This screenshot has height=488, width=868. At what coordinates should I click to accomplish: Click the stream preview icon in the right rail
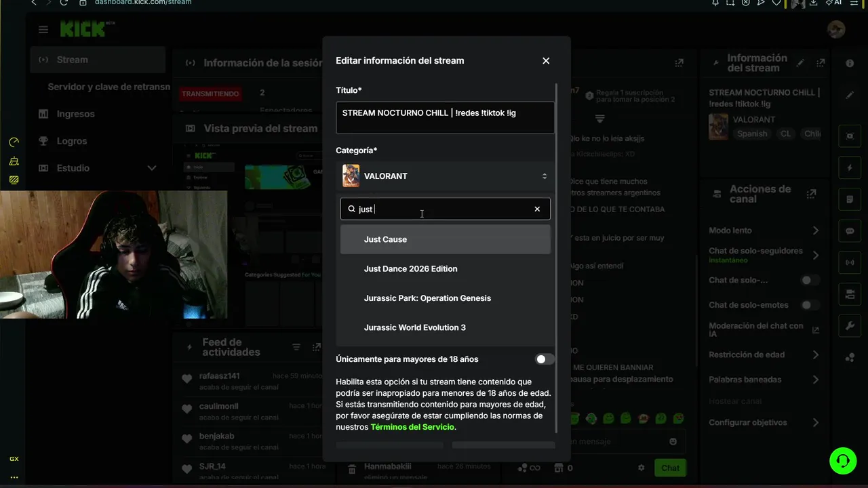coord(850,136)
